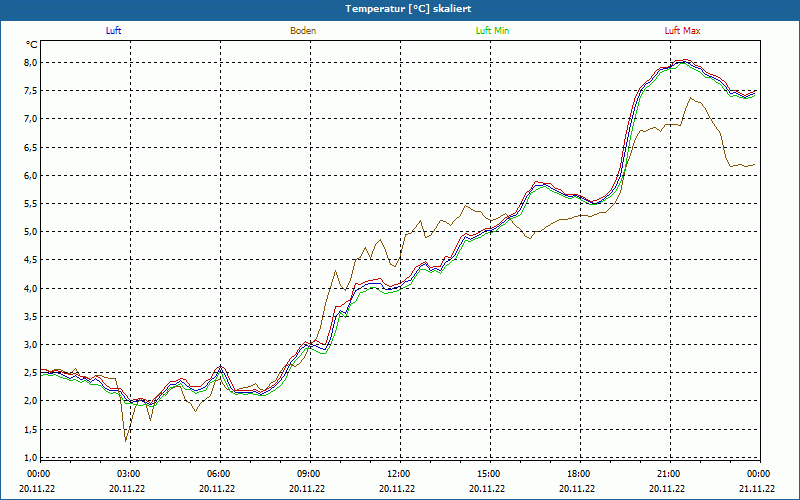
Task: Click the Boden curve peak after 21:00
Action: click(x=691, y=98)
